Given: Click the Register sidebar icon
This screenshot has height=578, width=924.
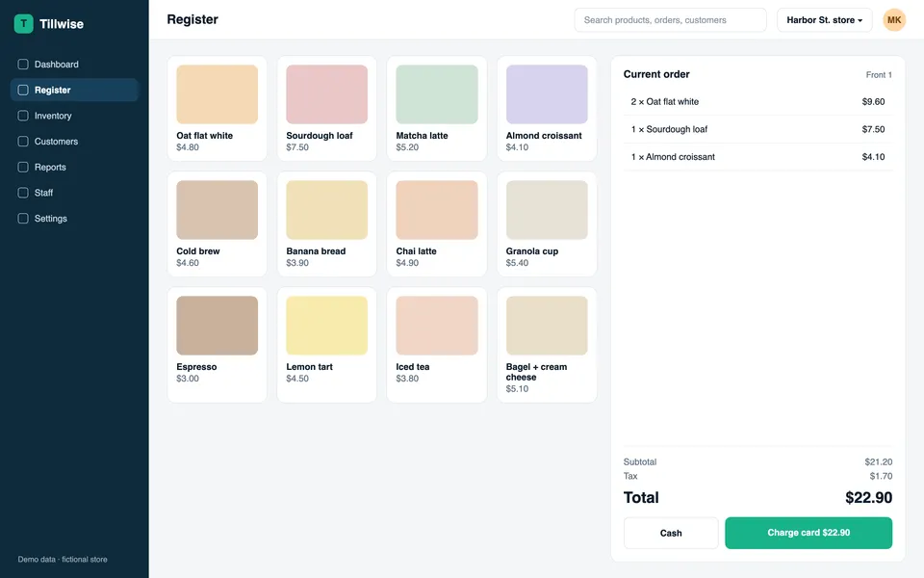Looking at the screenshot, I should (x=23, y=91).
